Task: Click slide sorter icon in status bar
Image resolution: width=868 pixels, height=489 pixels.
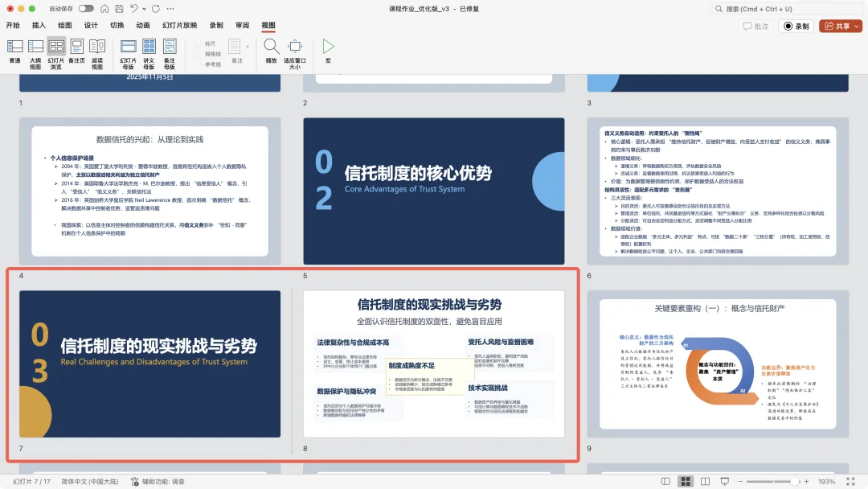Action: point(686,482)
